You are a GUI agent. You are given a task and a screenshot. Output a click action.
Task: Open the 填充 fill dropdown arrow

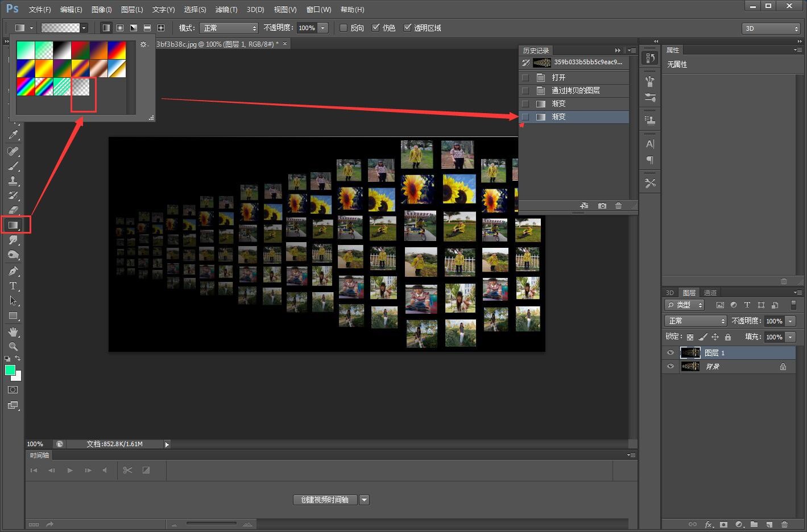[790, 337]
